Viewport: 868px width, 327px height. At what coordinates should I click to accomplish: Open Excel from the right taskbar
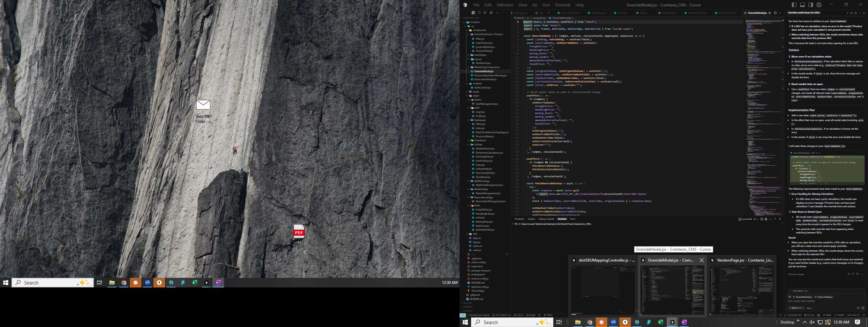point(661,322)
